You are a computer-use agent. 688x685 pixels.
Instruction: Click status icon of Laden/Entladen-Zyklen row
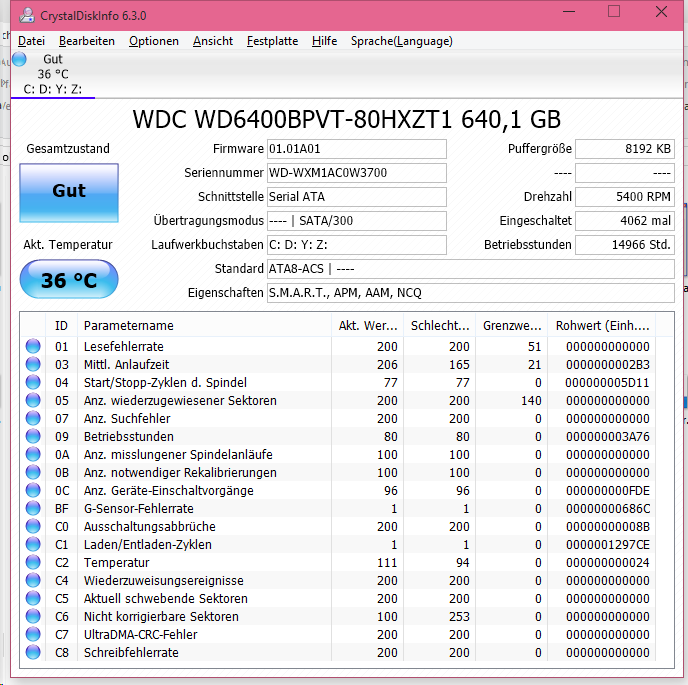33,544
